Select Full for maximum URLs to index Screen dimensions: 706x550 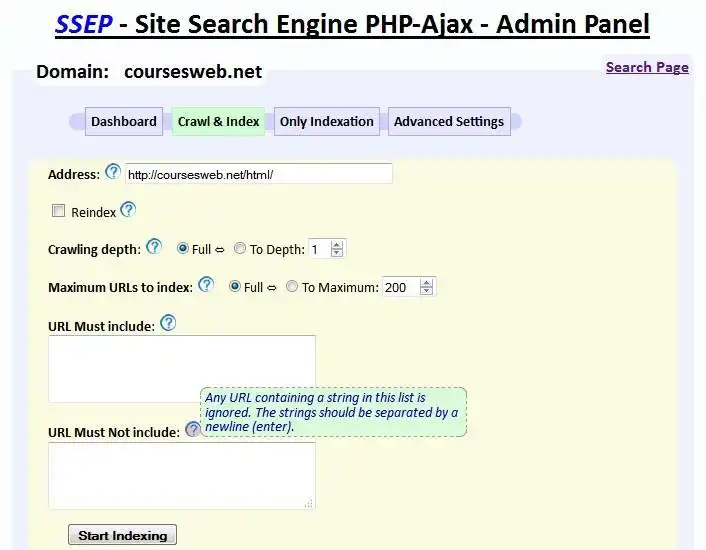235,287
